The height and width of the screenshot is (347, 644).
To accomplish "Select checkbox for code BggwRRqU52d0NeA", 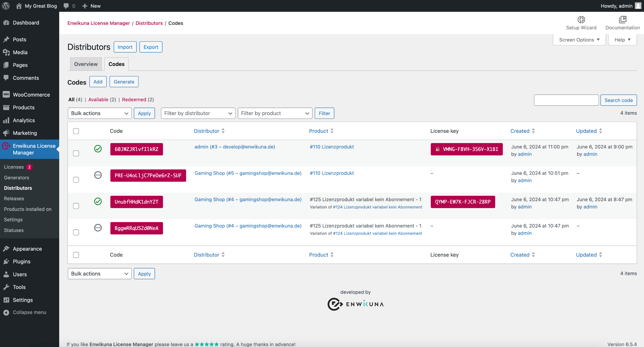I will tap(76, 232).
